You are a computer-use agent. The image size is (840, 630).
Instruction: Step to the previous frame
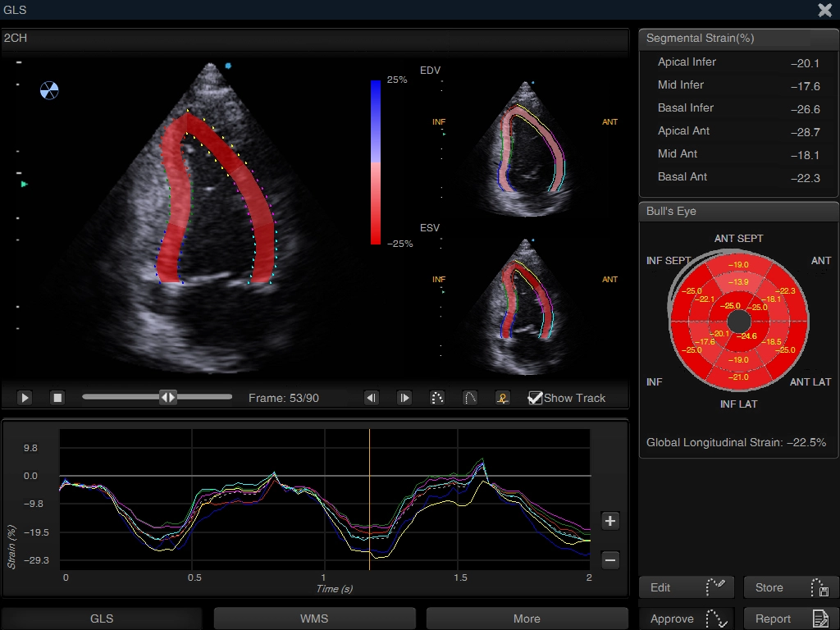click(372, 398)
